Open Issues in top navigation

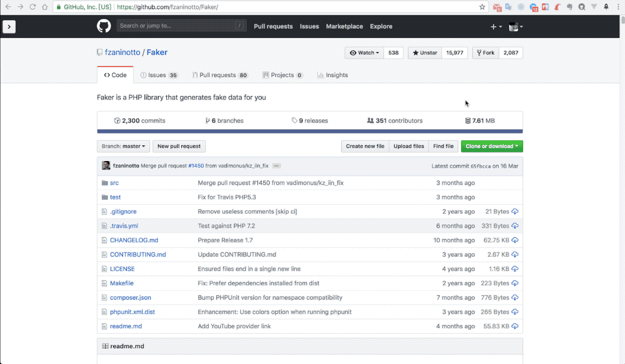[x=309, y=26]
